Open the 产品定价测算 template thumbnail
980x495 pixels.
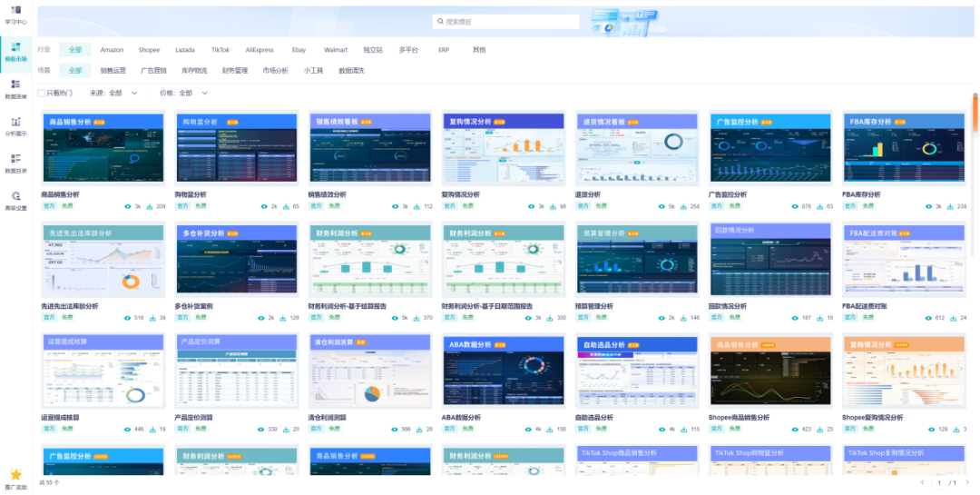pos(237,371)
